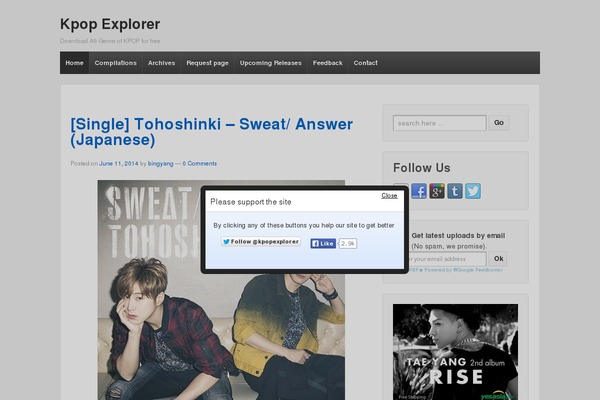This screenshot has width=600, height=400.
Task: Focus the search here input field
Action: click(439, 123)
